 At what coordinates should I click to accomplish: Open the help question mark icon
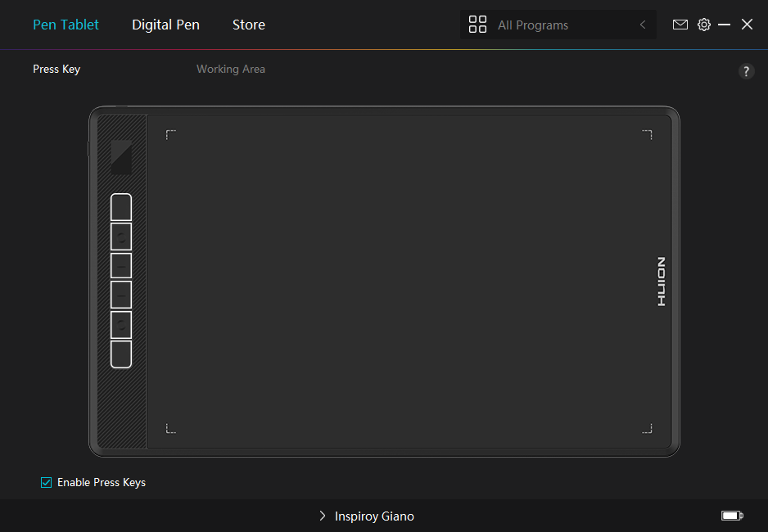[x=746, y=71]
